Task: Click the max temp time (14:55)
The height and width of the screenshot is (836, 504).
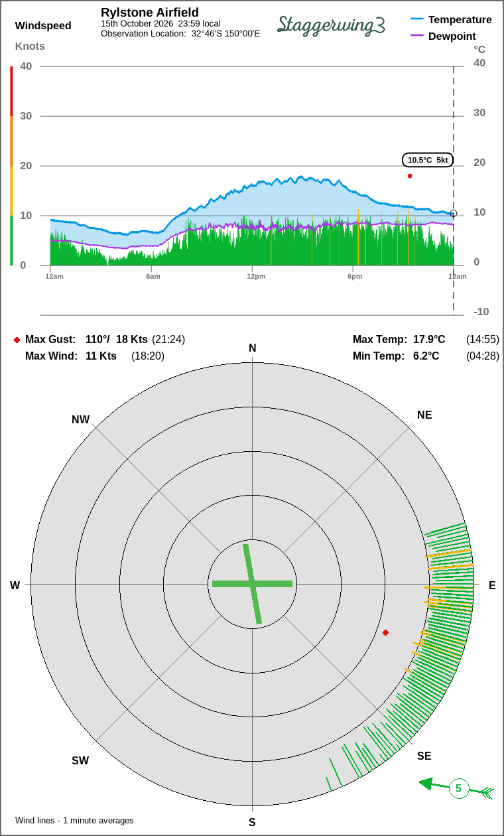Action: coord(483,339)
